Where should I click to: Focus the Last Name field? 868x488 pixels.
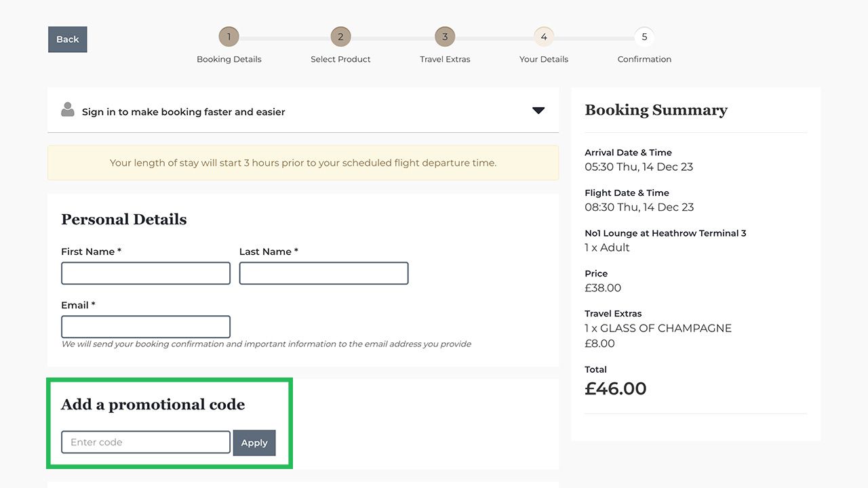pyautogui.click(x=323, y=273)
